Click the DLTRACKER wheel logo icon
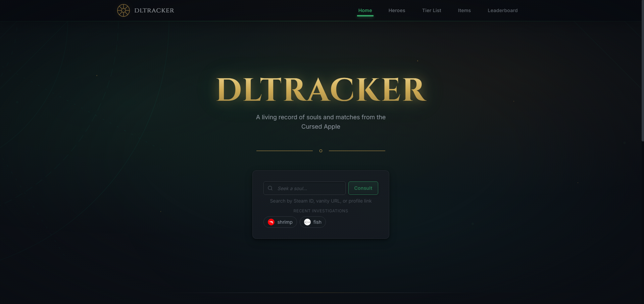This screenshot has width=644, height=304. [123, 10]
